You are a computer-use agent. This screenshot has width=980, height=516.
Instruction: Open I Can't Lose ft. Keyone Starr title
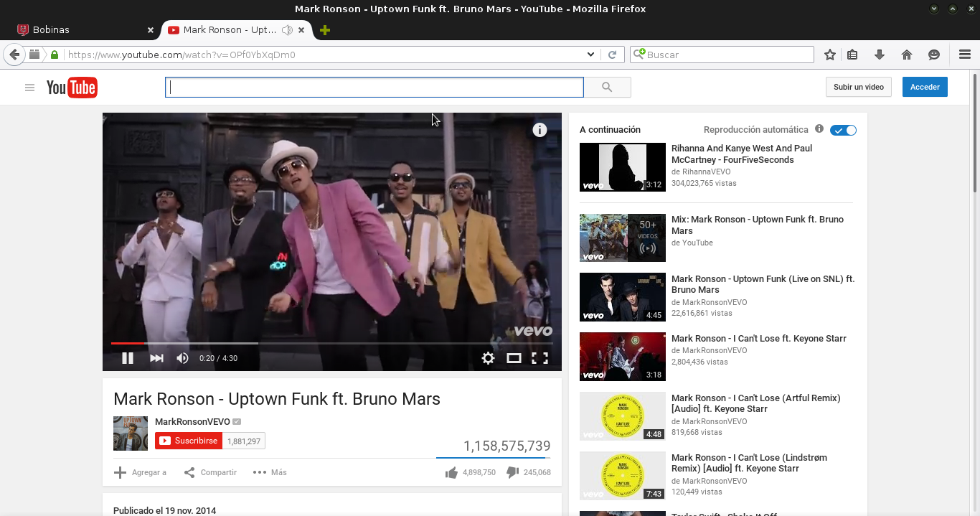[x=759, y=339]
